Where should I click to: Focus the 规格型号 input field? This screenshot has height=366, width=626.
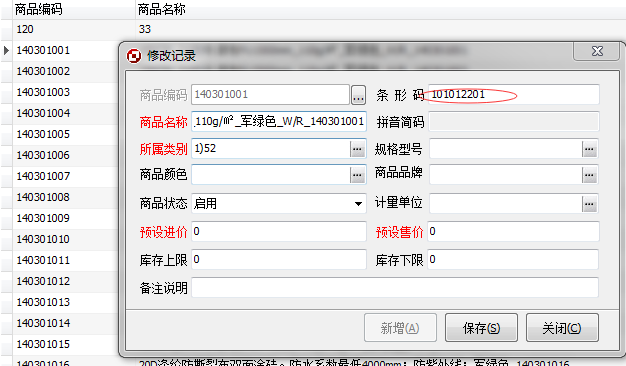coord(505,149)
